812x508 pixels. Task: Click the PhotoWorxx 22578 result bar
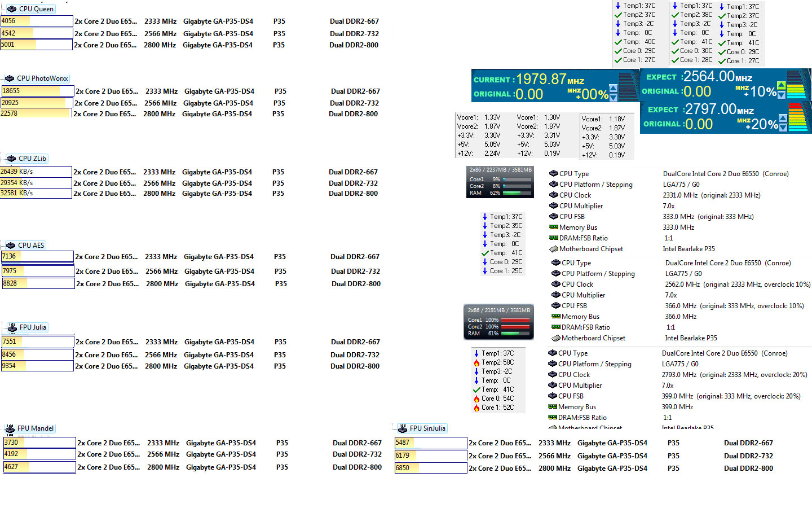click(36, 113)
